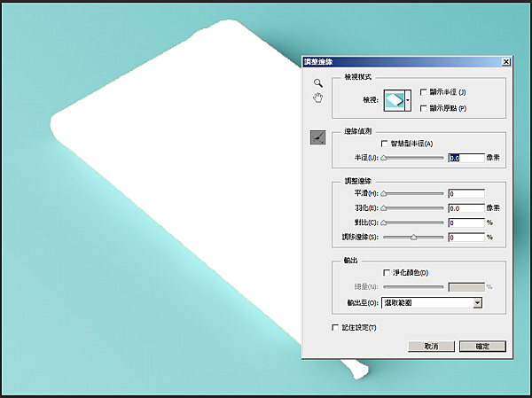Image resolution: width=532 pixels, height=398 pixels.
Task: Enable 淨化顏色(D) checkbox
Action: 387,273
